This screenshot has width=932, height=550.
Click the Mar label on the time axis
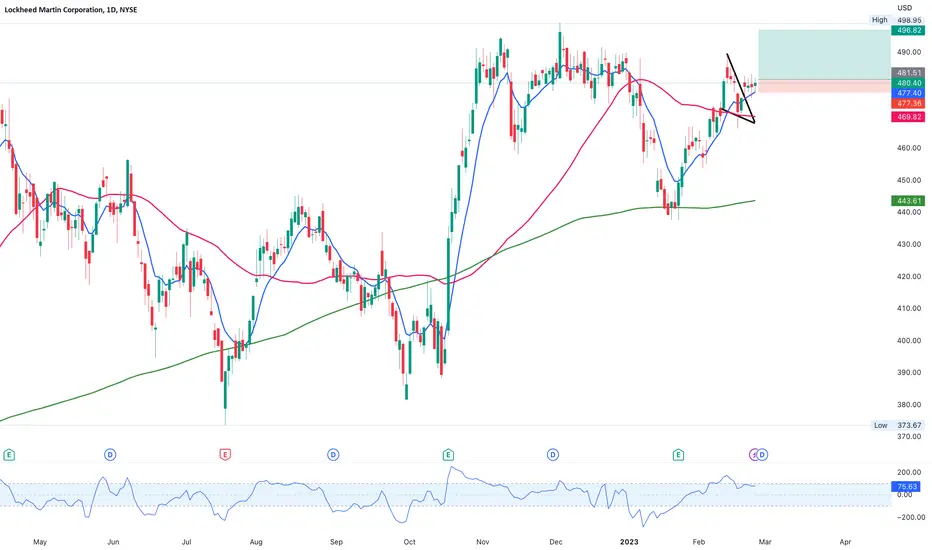[765, 542]
